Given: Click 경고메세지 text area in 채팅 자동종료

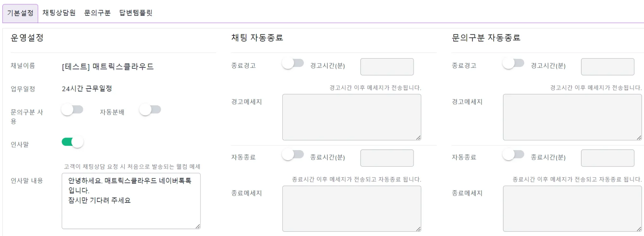Looking at the screenshot, I should click(352, 117).
